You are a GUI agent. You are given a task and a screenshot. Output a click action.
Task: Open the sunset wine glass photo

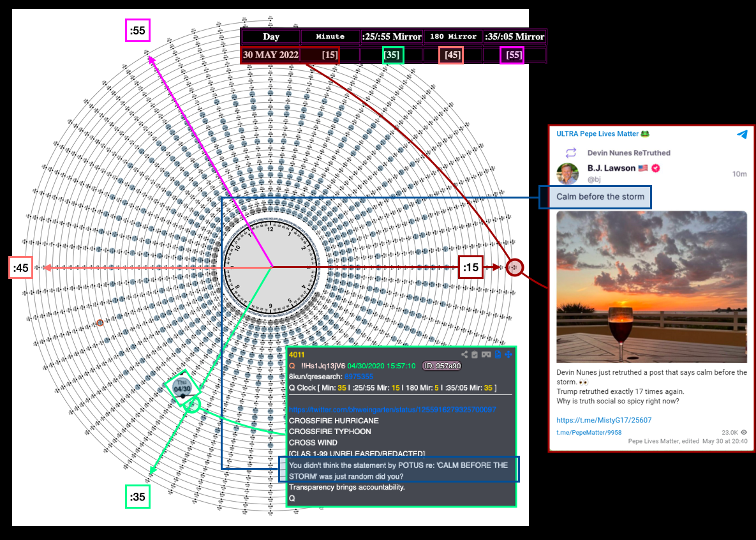[x=652, y=287]
